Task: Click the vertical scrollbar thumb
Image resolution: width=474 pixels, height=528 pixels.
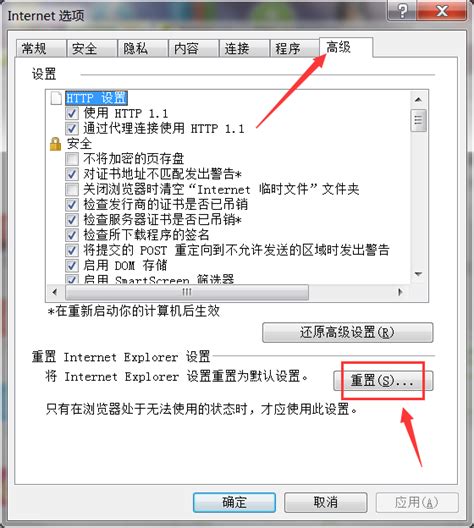Action: (418, 120)
